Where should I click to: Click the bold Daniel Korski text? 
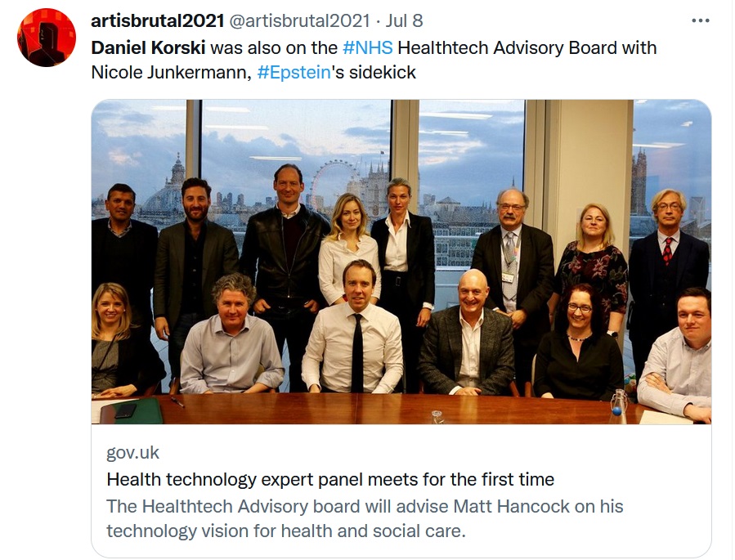tap(148, 47)
